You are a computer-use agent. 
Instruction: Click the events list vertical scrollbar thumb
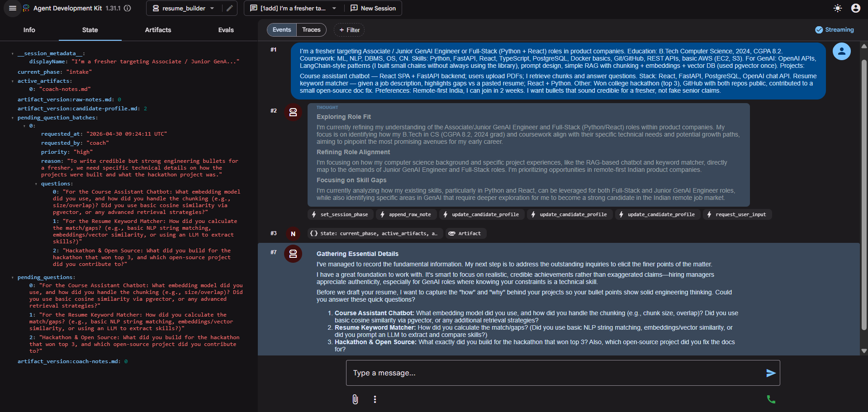864,194
